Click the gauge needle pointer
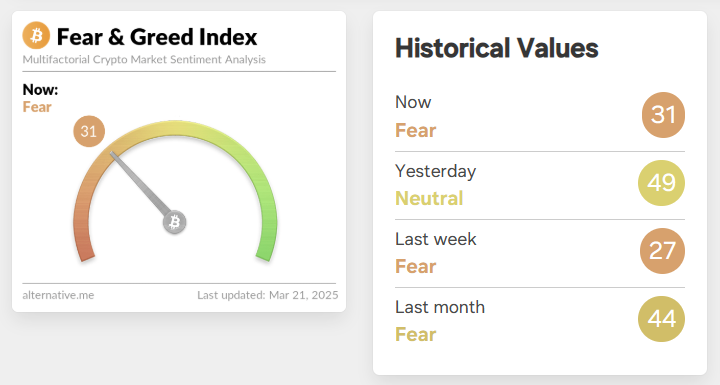720x385 pixels. tap(140, 184)
